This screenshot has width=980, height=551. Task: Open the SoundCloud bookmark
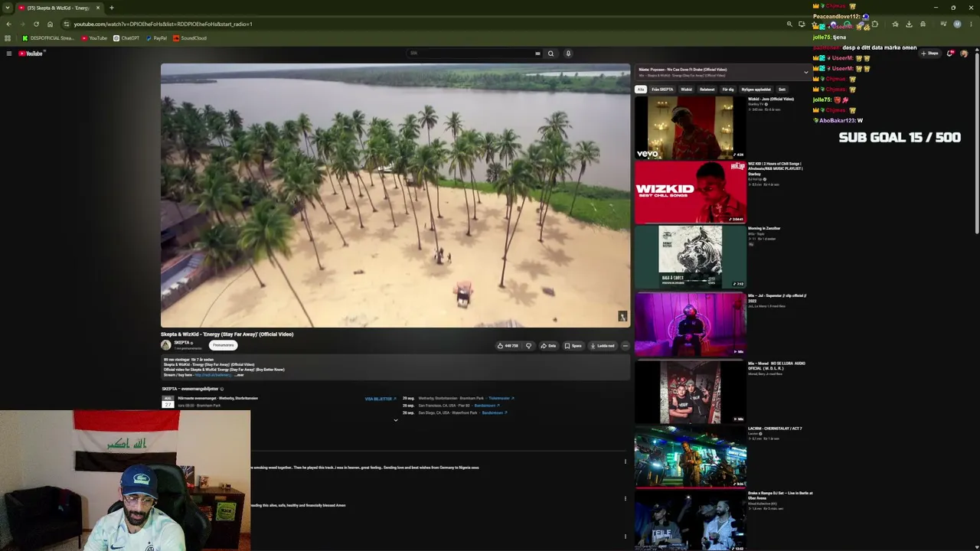(x=190, y=38)
